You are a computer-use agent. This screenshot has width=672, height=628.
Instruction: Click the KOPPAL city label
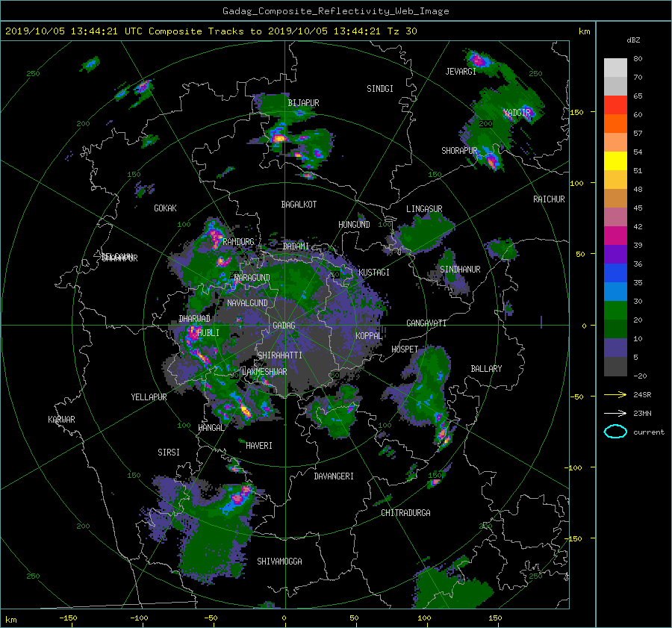pyautogui.click(x=369, y=335)
